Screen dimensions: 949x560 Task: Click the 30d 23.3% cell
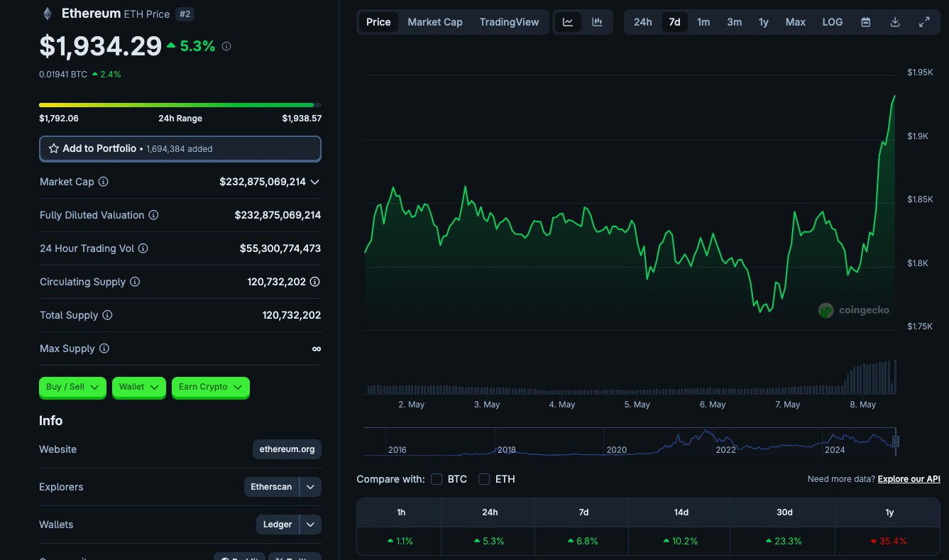(784, 541)
